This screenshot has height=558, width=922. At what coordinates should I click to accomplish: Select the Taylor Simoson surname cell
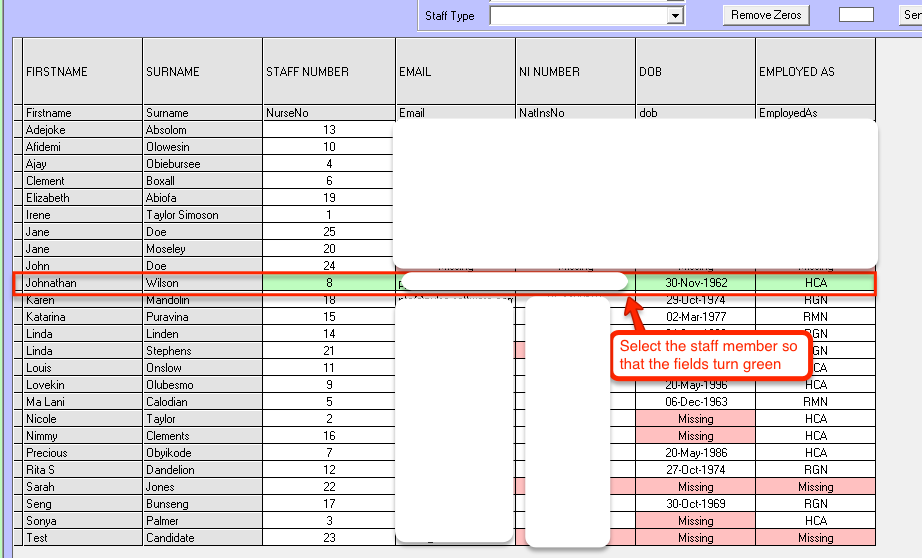pyautogui.click(x=203, y=215)
